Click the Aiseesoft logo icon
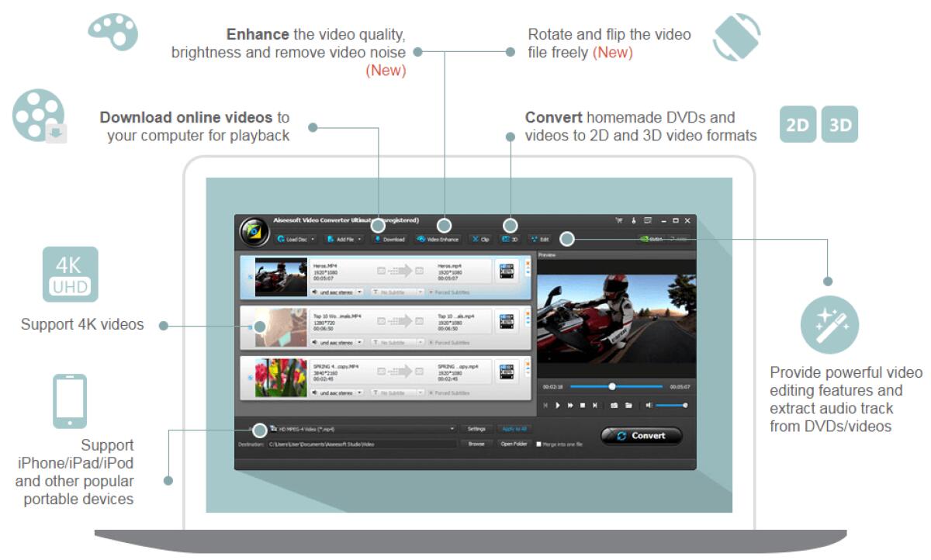931x560 pixels. (254, 229)
